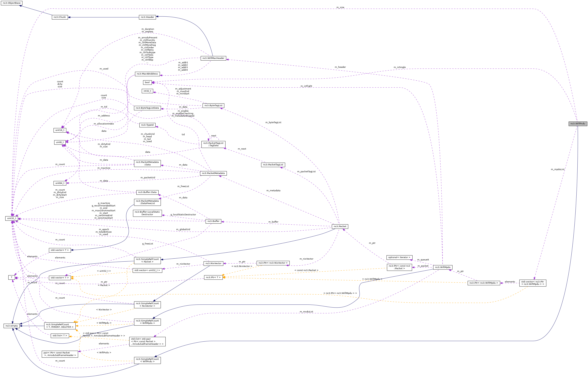Select the ns3::TypeId node

click(x=147, y=125)
